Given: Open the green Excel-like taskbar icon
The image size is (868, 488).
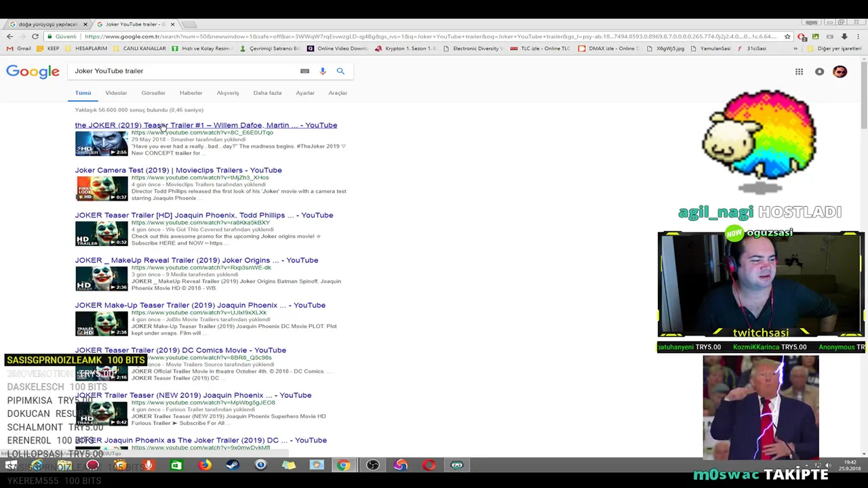Looking at the screenshot, I should (x=176, y=465).
